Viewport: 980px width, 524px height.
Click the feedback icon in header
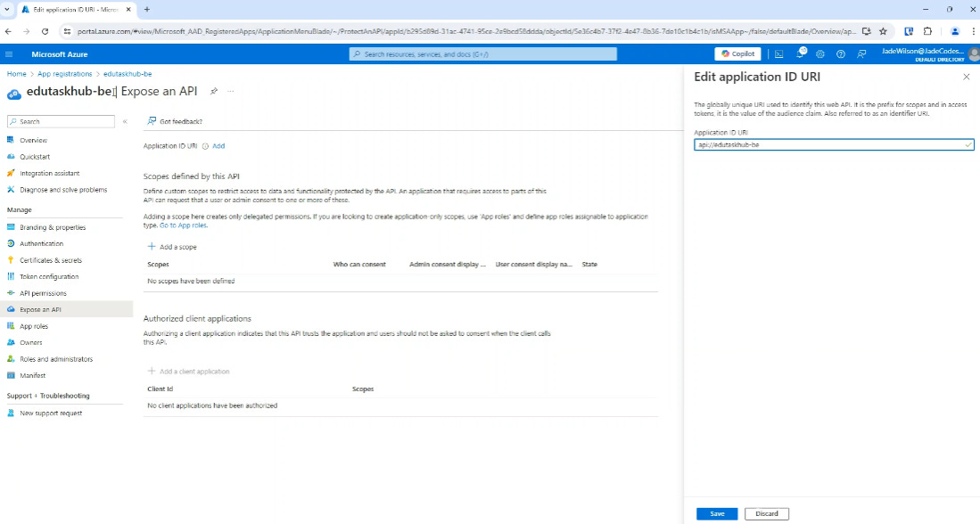tap(861, 54)
